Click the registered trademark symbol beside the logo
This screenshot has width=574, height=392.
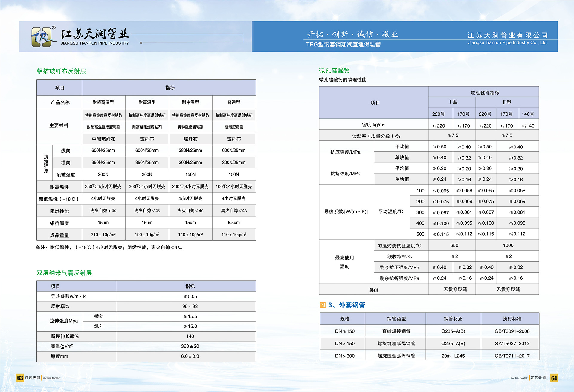[54, 27]
